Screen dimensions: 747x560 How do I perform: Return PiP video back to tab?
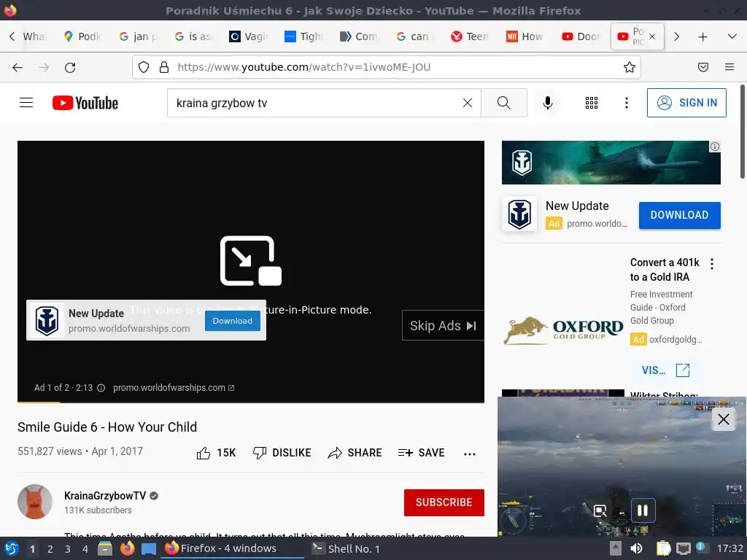(x=600, y=511)
